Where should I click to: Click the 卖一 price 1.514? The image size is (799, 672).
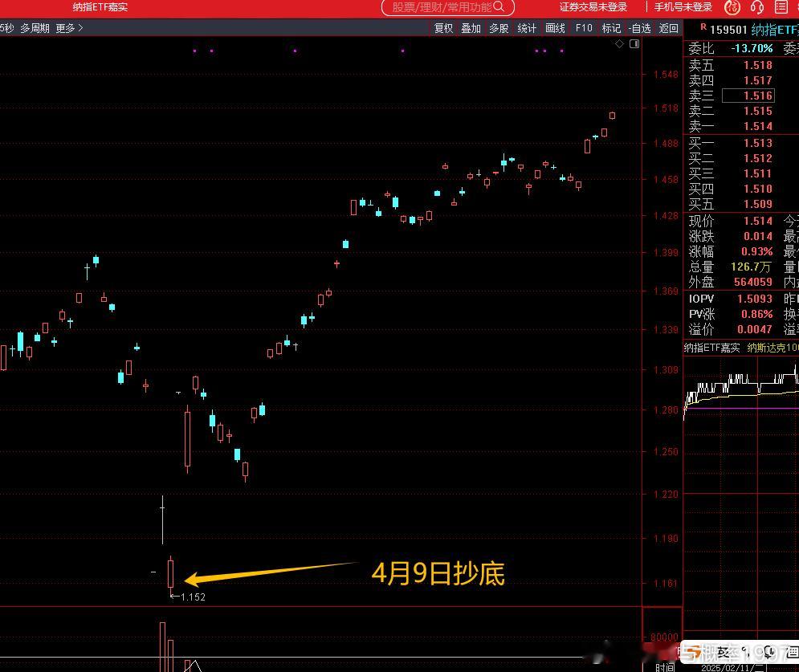(x=757, y=126)
